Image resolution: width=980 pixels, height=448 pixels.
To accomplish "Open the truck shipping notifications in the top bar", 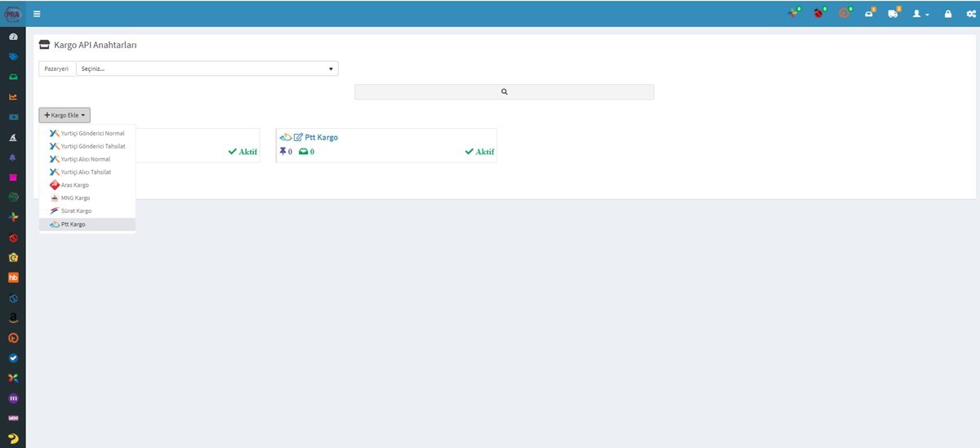I will [x=894, y=14].
